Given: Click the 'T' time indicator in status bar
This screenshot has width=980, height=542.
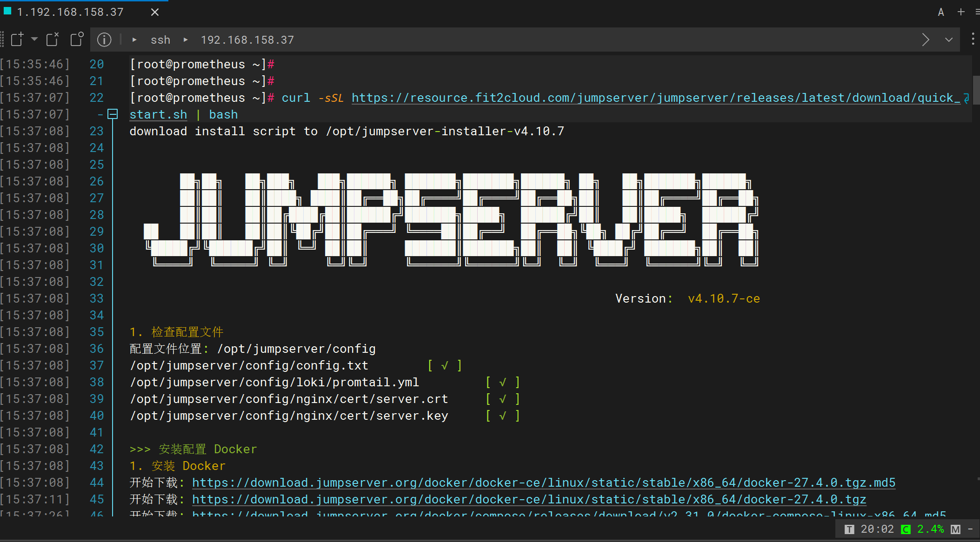Looking at the screenshot, I should (x=849, y=529).
